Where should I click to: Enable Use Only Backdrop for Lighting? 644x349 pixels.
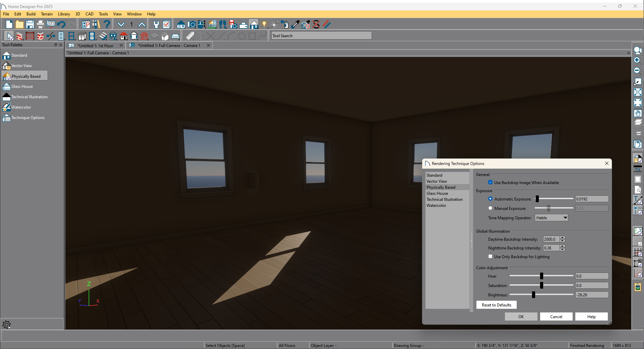click(x=491, y=256)
